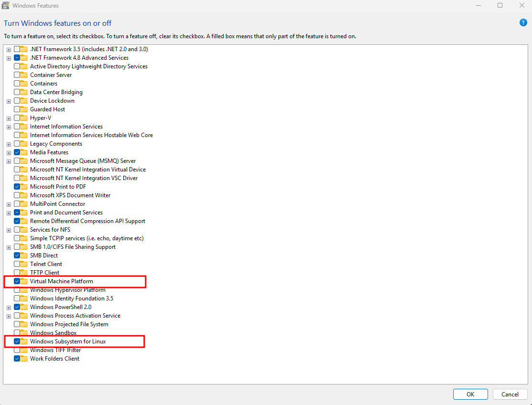Expand the Windows PowerShell 2.0 node
Viewport: 532px width, 405px height.
(x=9, y=308)
